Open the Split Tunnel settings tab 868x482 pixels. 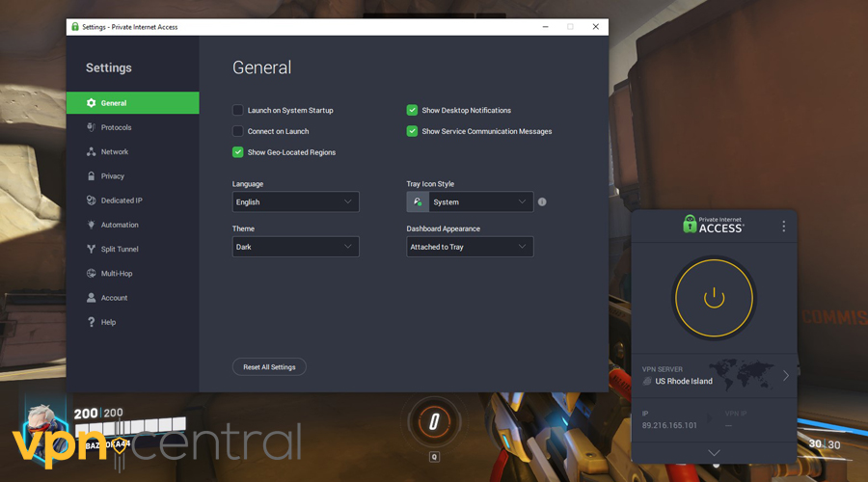(133, 249)
